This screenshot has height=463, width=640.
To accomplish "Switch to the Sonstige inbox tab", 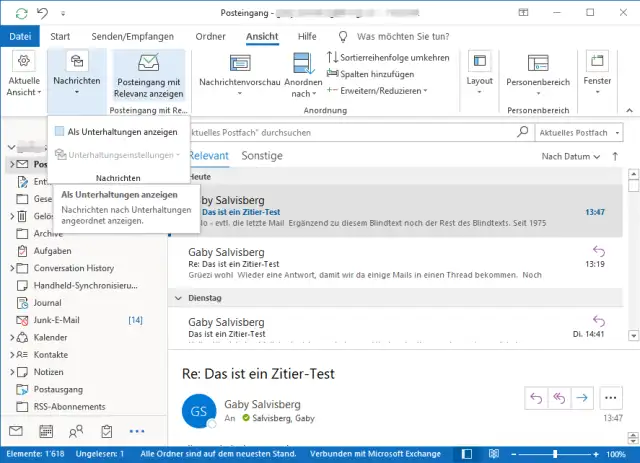I will pyautogui.click(x=262, y=156).
